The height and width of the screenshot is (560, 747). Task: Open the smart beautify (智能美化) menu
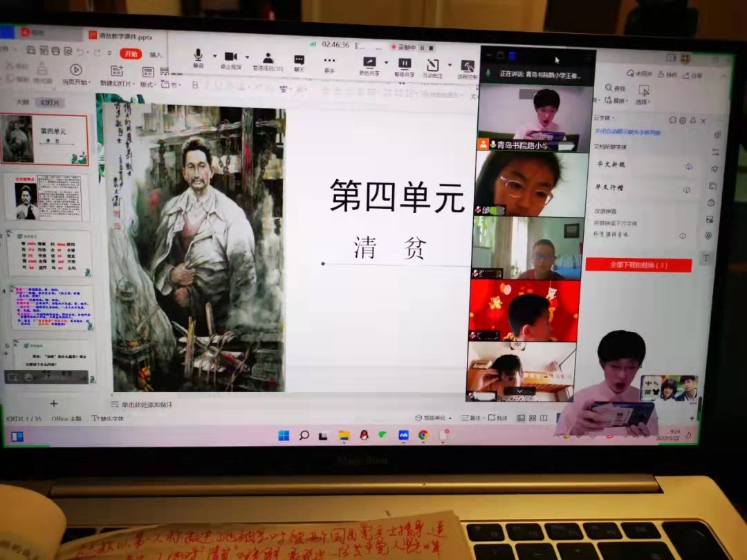click(x=433, y=418)
